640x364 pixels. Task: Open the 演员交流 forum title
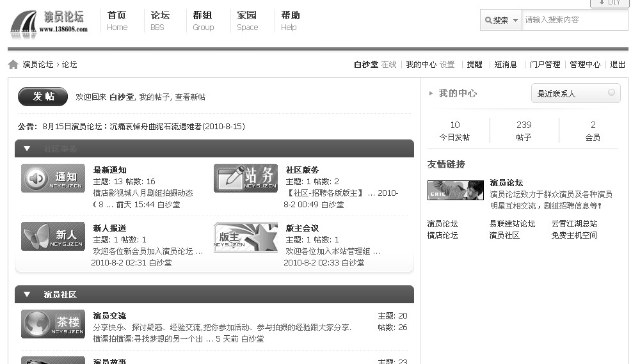(110, 316)
